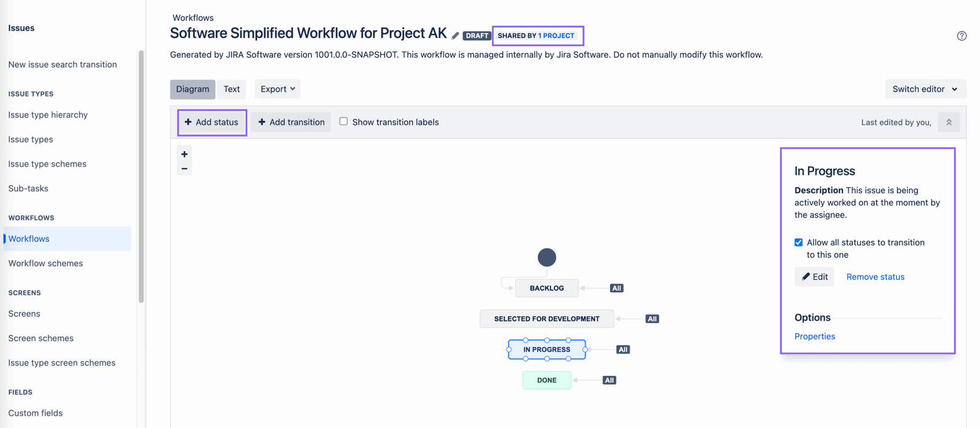Enable Show transition labels checkbox

[x=344, y=121]
